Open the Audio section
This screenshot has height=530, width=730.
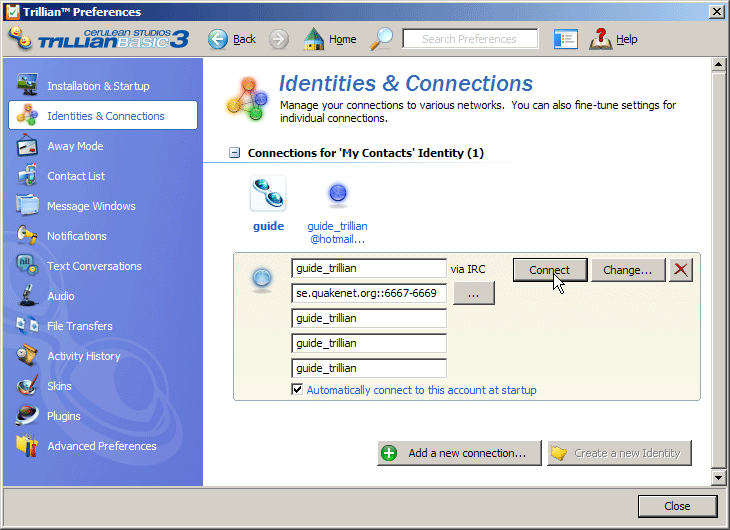click(61, 296)
